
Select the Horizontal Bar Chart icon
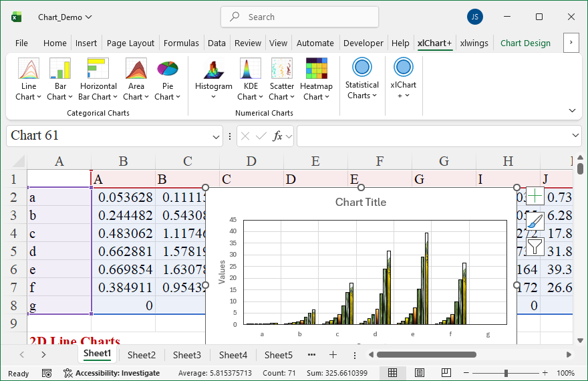tap(98, 69)
